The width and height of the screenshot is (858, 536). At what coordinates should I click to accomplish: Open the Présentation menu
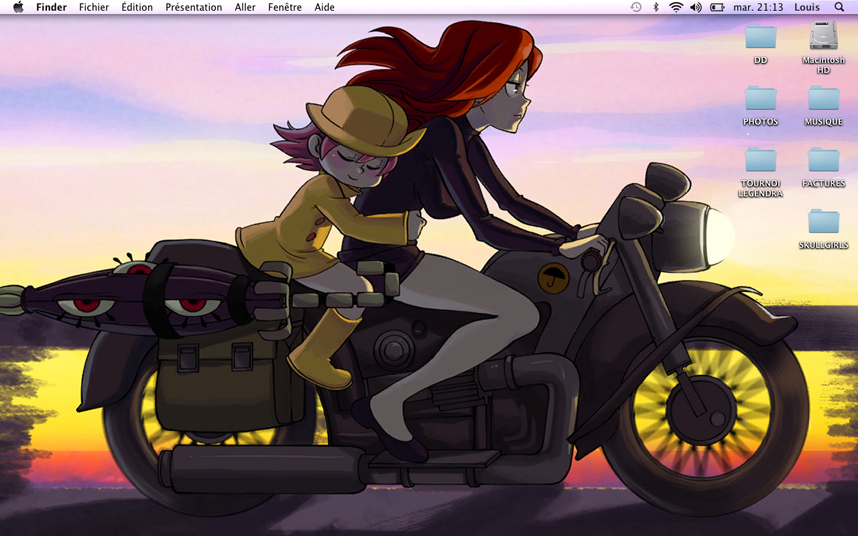194,7
